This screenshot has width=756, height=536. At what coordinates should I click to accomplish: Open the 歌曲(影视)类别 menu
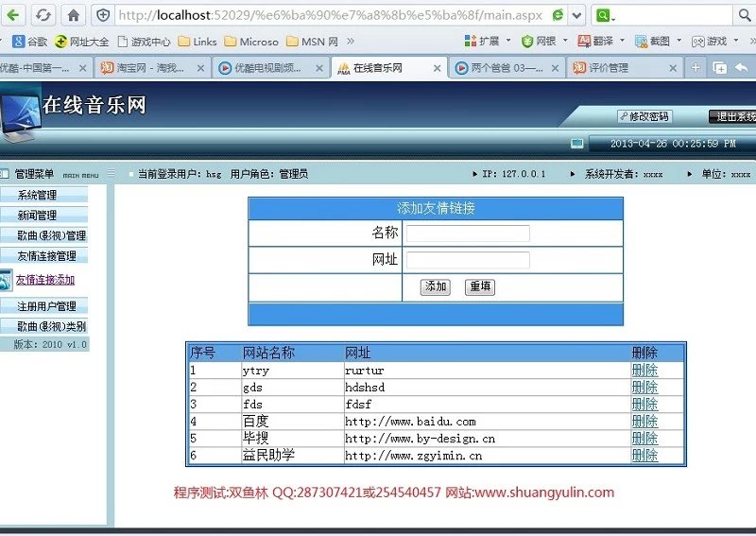[x=43, y=327]
